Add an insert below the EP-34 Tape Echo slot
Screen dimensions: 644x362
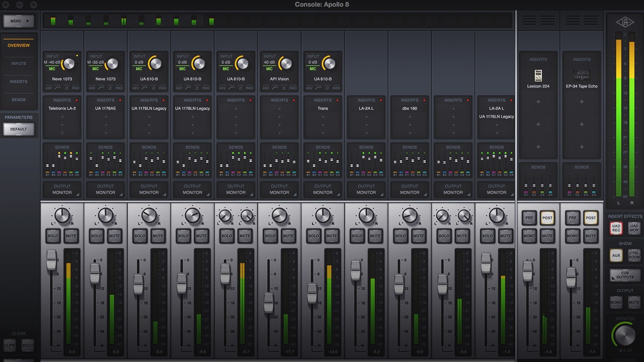pyautogui.click(x=582, y=102)
